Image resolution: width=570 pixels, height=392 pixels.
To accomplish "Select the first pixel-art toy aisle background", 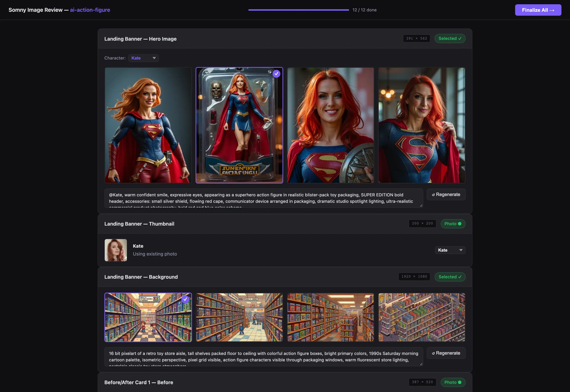I will click(x=148, y=317).
